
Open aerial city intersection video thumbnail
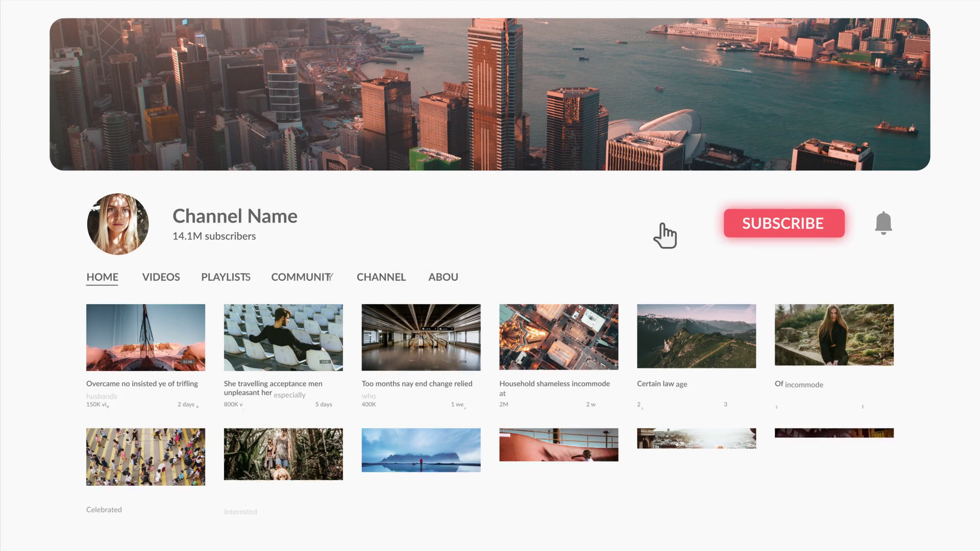tap(558, 337)
